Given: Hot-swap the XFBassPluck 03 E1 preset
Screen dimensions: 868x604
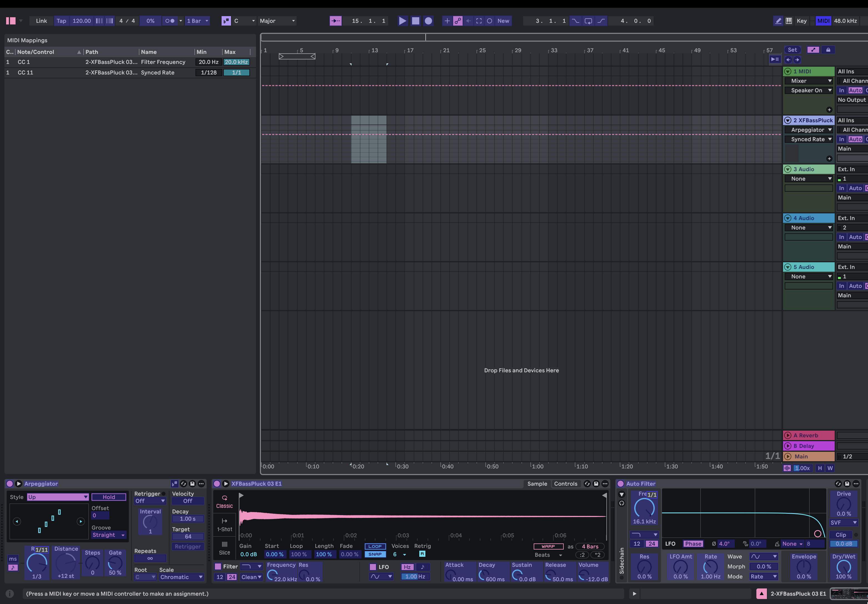Looking at the screenshot, I should pyautogui.click(x=587, y=484).
